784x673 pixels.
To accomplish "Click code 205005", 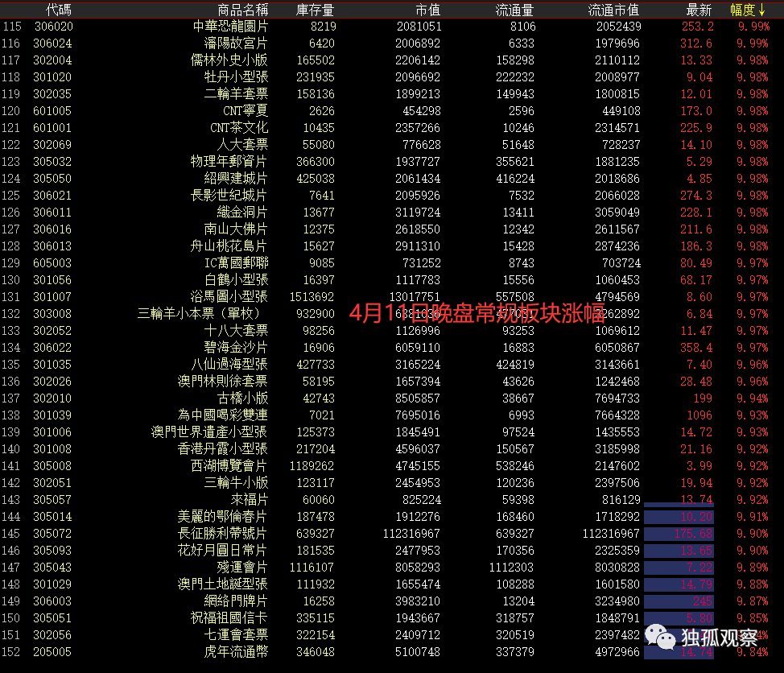I will coord(52,652).
